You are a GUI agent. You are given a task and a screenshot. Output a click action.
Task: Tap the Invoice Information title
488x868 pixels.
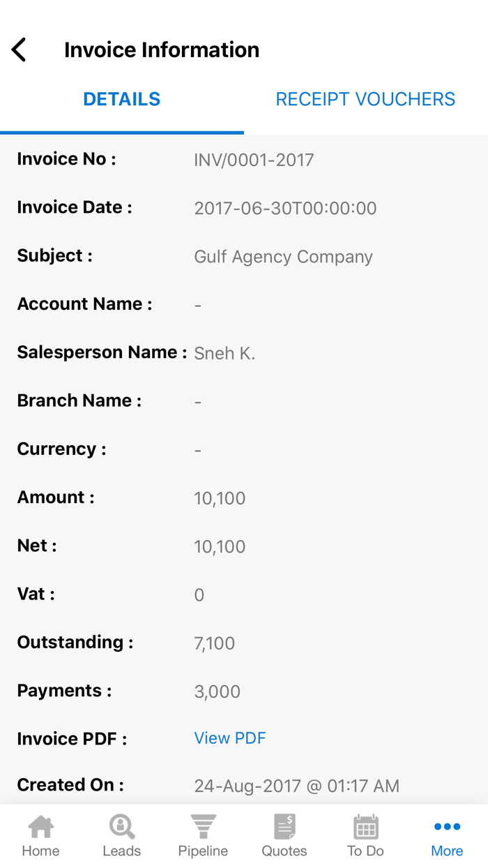click(162, 49)
